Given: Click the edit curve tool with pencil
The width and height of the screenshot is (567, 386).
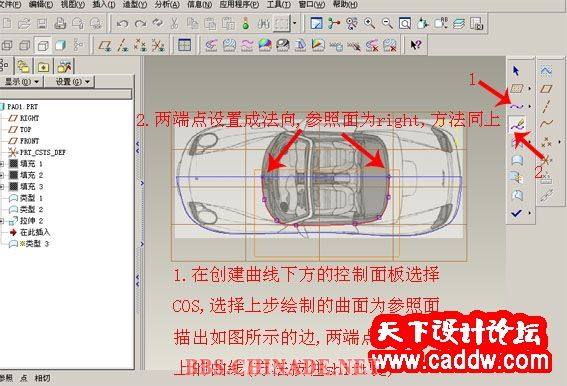Looking at the screenshot, I should [x=517, y=124].
